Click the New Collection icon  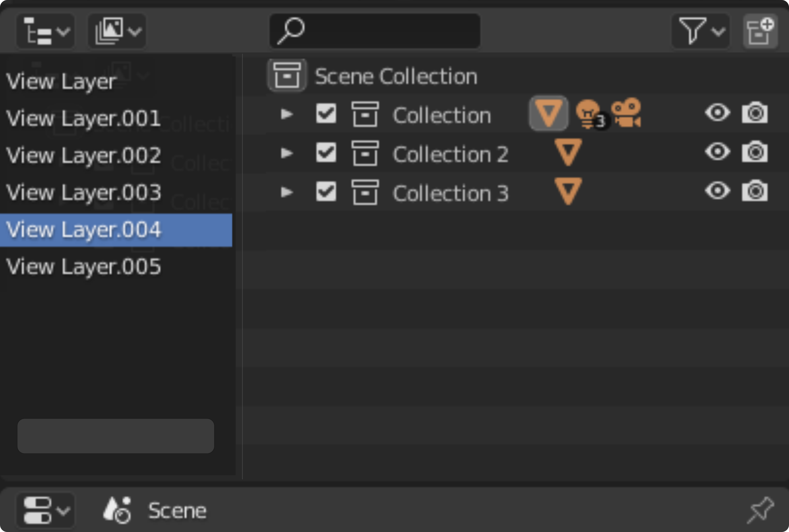coord(760,31)
